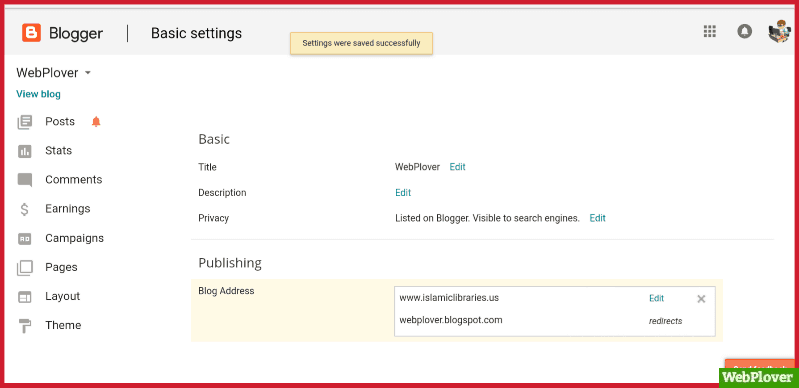Click the webplover.blogspot.com address text
The image size is (799, 388).
[x=451, y=320]
